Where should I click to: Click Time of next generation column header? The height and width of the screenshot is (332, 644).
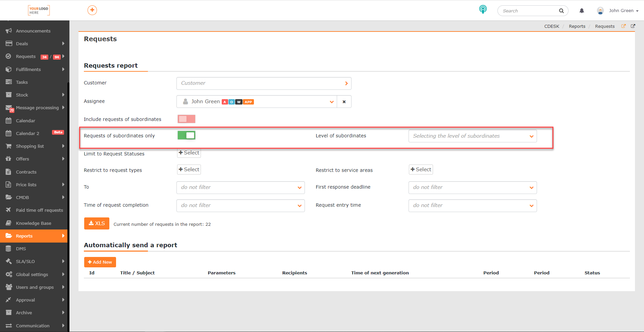pyautogui.click(x=380, y=273)
